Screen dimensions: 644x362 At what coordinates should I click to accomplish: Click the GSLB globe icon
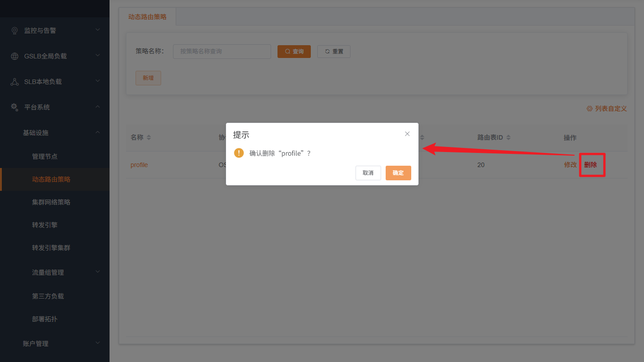click(x=15, y=56)
